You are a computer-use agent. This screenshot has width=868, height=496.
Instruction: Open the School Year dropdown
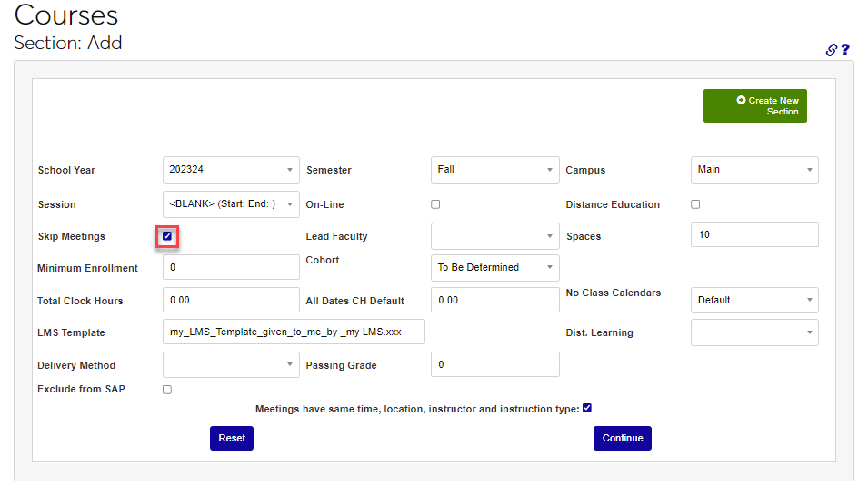tap(231, 170)
